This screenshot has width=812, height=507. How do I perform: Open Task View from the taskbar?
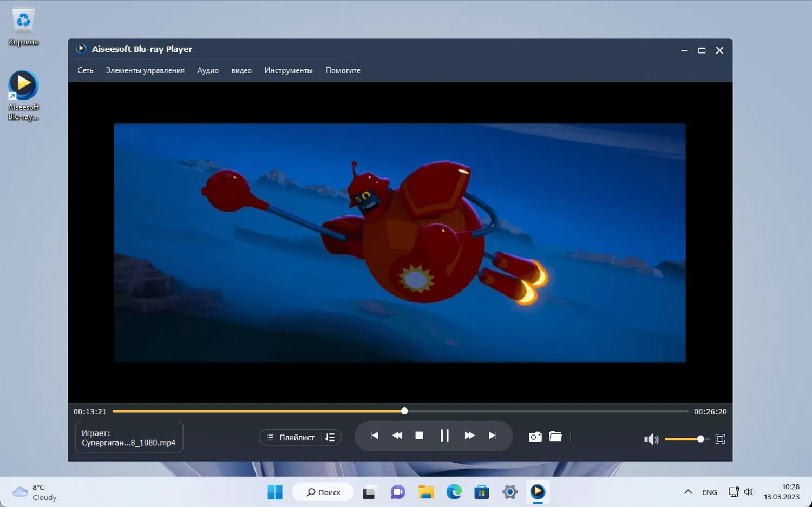369,492
